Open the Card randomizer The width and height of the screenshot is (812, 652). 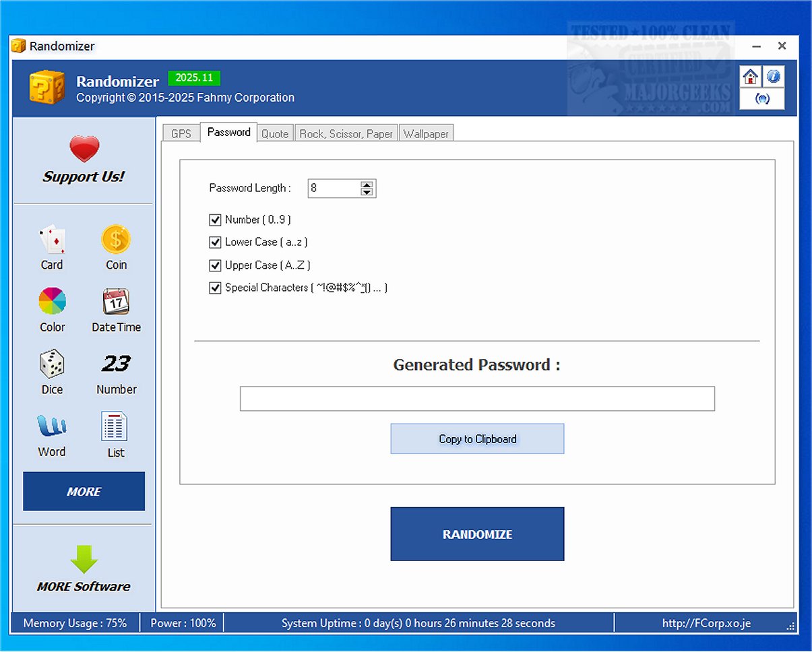[52, 248]
